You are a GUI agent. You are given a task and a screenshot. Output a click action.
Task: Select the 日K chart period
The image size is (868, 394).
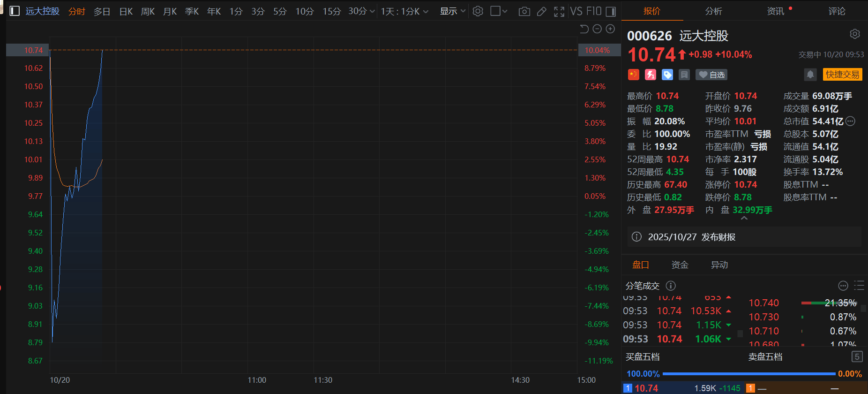click(x=126, y=11)
